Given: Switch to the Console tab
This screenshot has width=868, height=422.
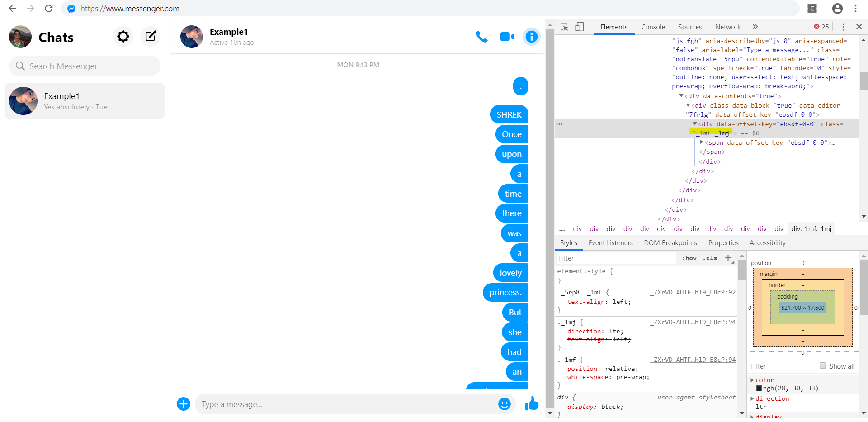Looking at the screenshot, I should point(653,27).
